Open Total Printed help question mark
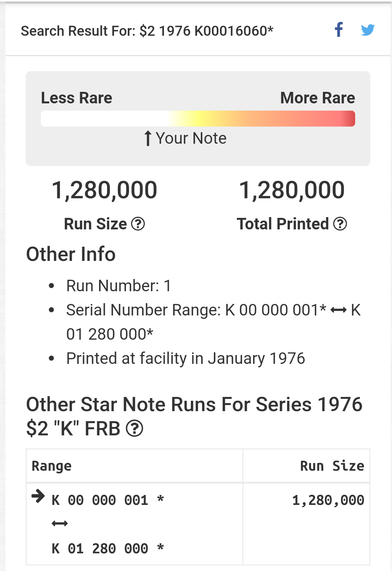Screen dimensions: 392x571 [x=340, y=224]
